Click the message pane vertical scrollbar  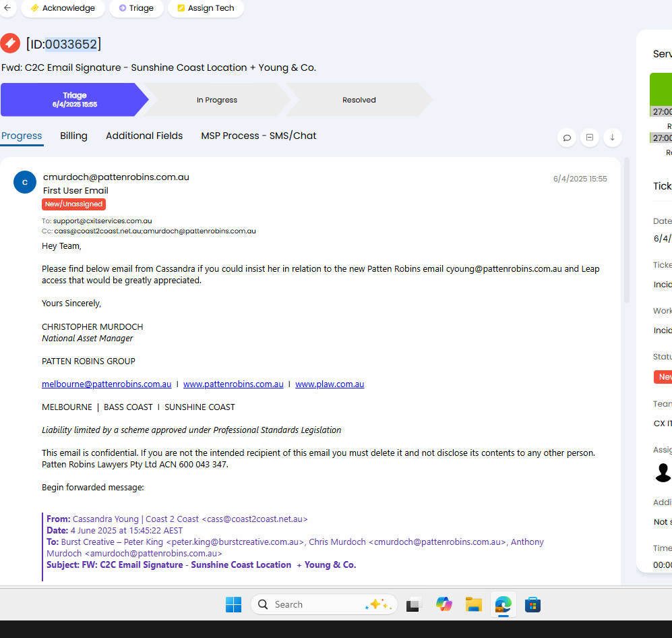[x=627, y=230]
